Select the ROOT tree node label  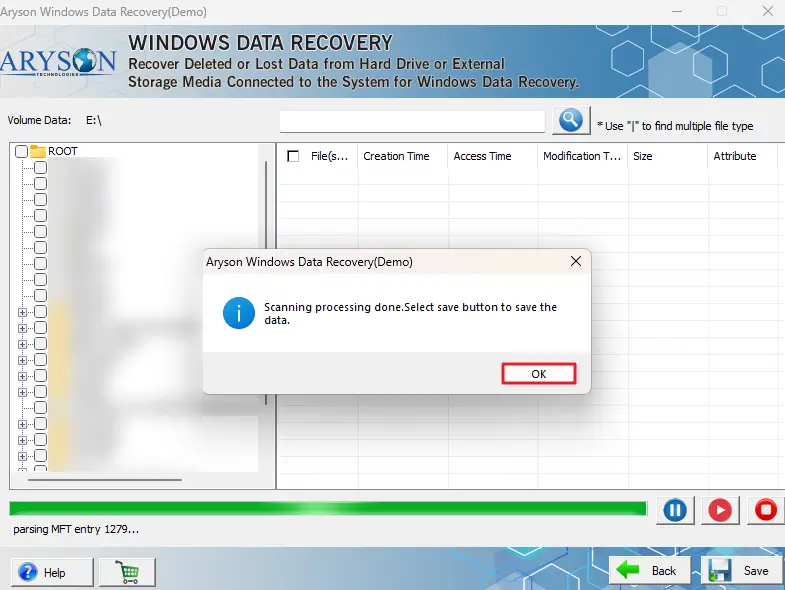click(63, 151)
